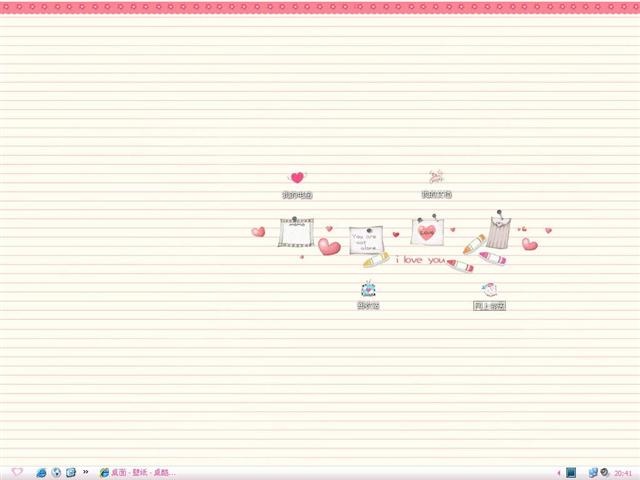Click the 回收站 icon label

[x=368, y=305]
